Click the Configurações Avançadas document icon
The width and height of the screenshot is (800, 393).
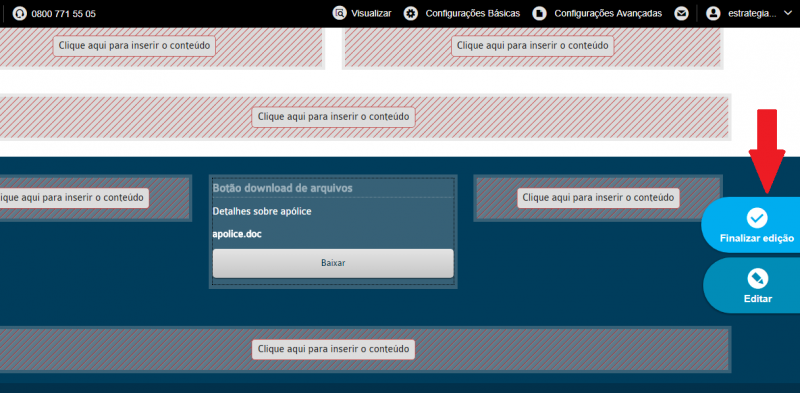pyautogui.click(x=539, y=13)
